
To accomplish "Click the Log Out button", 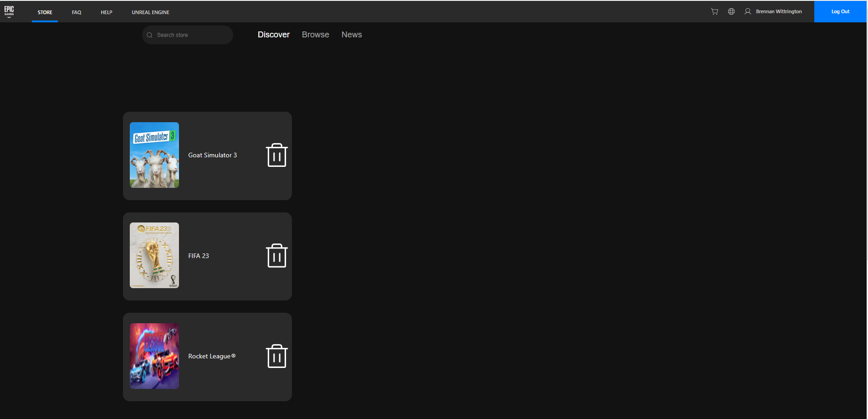I will coord(840,11).
